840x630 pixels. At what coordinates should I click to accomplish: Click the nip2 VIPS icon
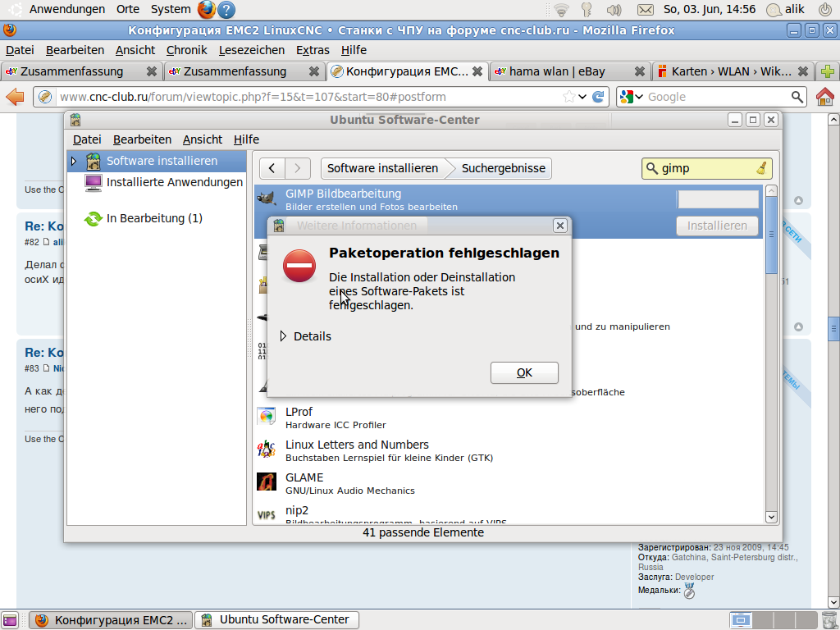(x=267, y=514)
